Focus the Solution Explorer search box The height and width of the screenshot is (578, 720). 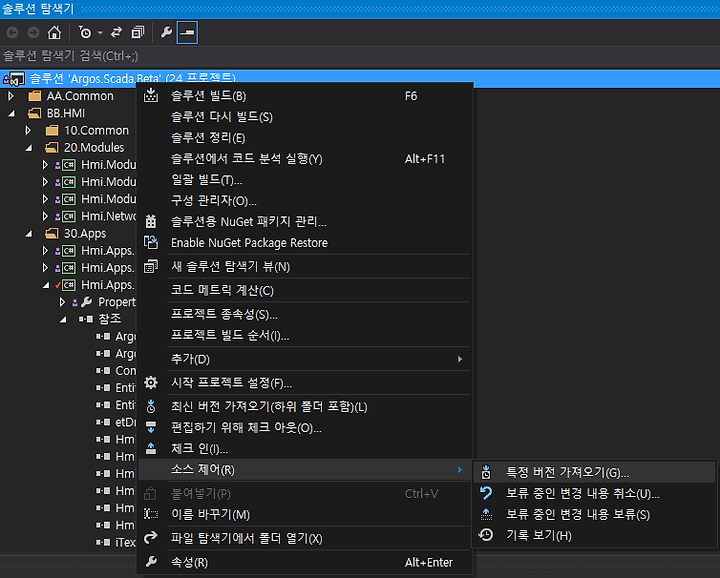point(360,56)
